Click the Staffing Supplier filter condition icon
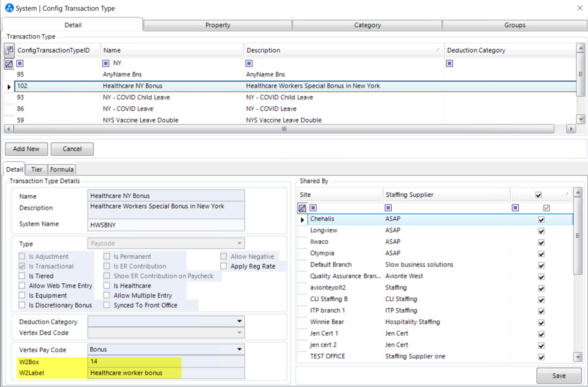 point(388,208)
